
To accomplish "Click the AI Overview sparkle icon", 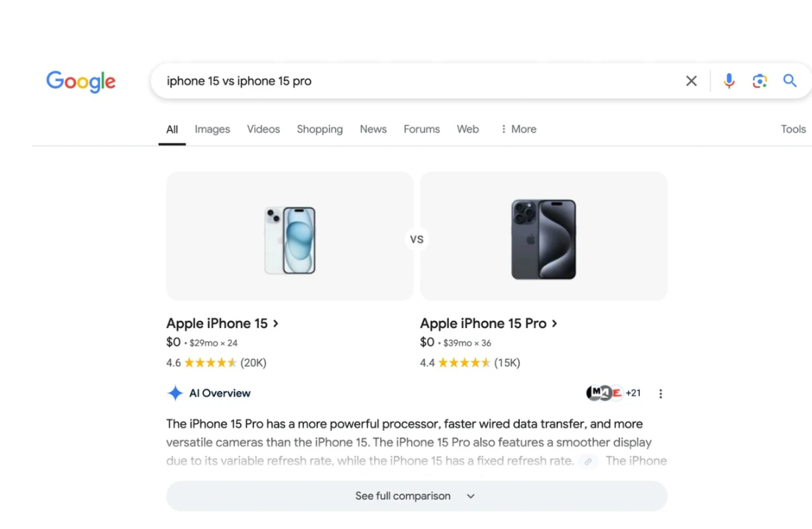I will [x=175, y=394].
